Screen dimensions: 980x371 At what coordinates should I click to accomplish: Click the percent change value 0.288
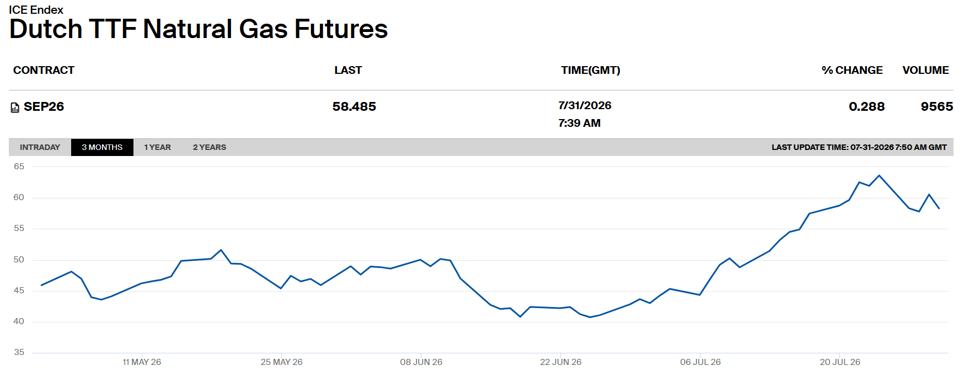(x=866, y=106)
